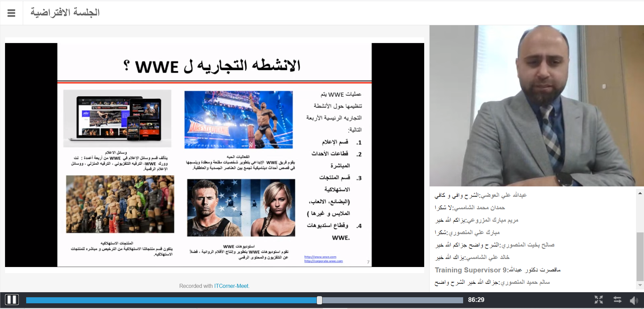Click the WWE Studios image

241,208
